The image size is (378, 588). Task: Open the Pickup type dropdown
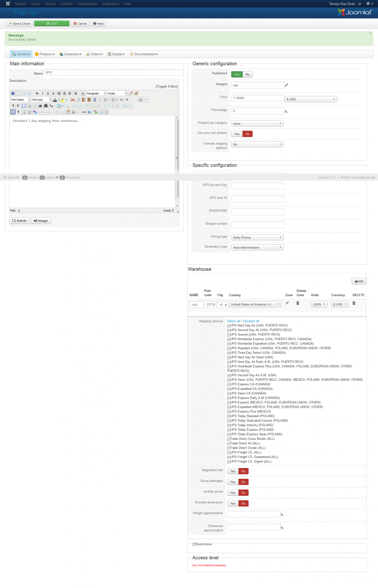pyautogui.click(x=257, y=237)
